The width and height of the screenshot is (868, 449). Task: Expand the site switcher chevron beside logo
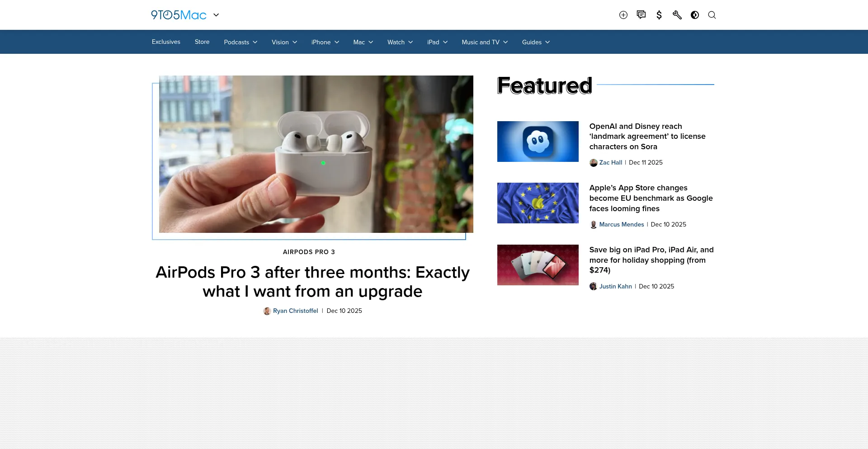click(216, 15)
